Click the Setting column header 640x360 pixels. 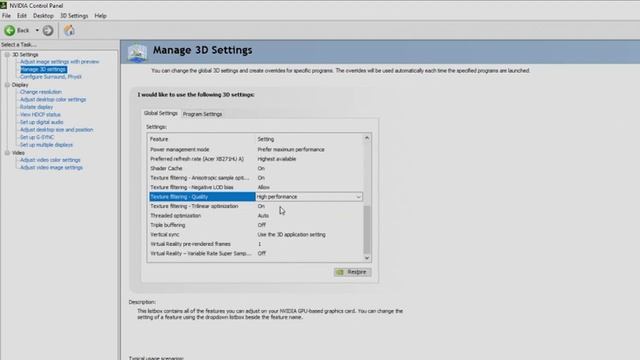pos(266,139)
